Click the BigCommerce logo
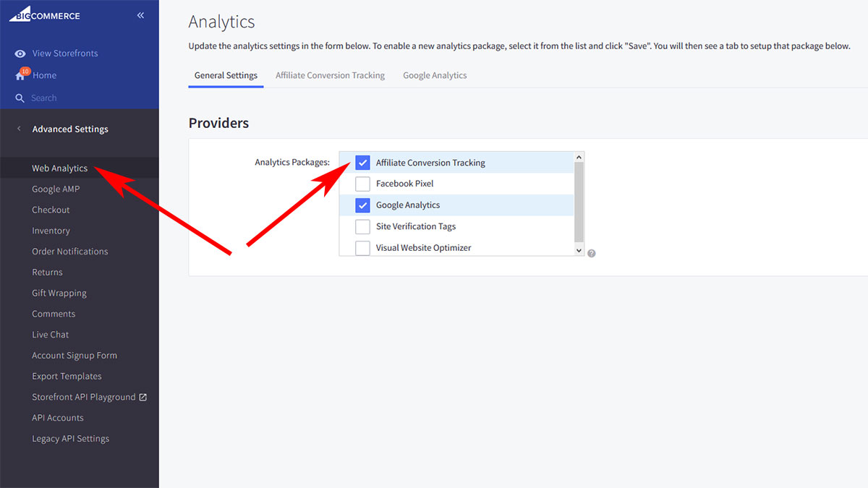868x488 pixels. [44, 14]
